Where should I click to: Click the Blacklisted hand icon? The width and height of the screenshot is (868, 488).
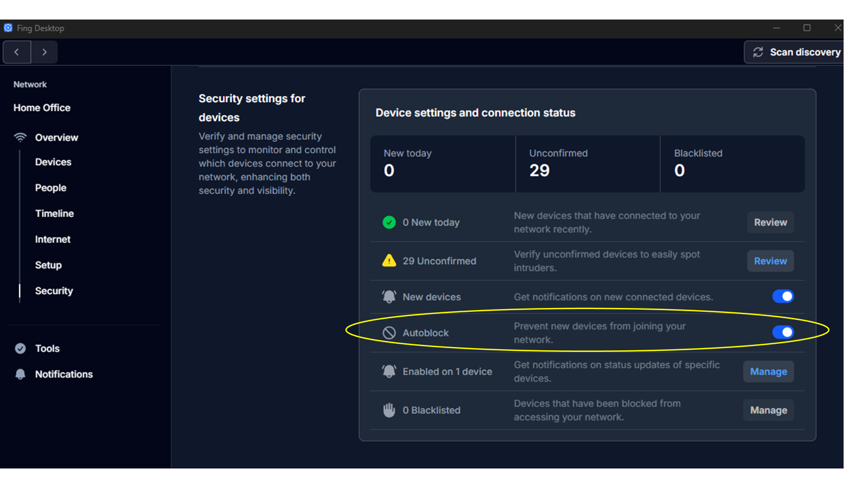point(389,410)
